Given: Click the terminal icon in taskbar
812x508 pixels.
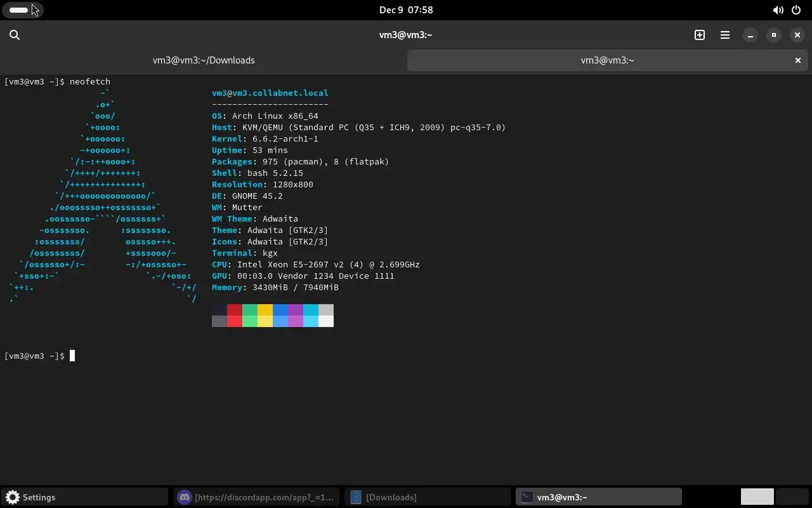Looking at the screenshot, I should (x=527, y=497).
